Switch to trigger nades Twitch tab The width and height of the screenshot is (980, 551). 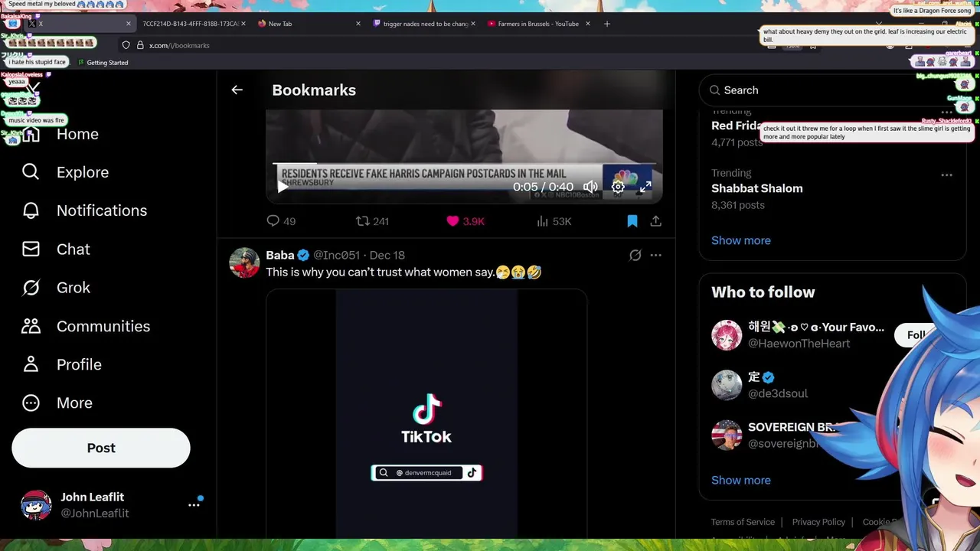426,24
